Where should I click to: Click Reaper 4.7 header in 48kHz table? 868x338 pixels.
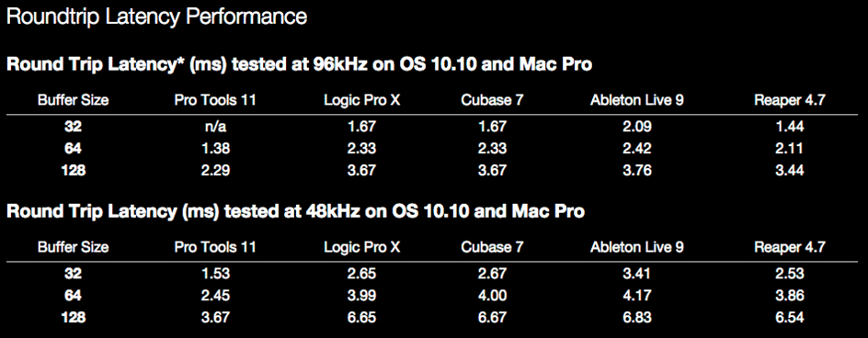click(x=790, y=247)
